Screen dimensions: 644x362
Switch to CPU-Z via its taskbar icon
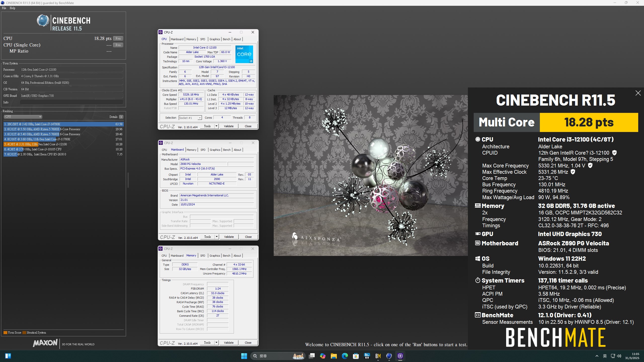tap(400, 356)
